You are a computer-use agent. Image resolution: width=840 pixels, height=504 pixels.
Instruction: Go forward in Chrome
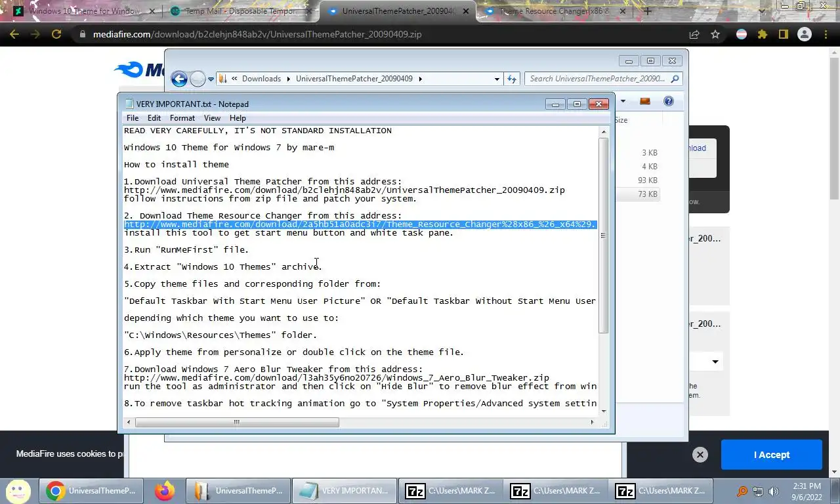tap(35, 35)
